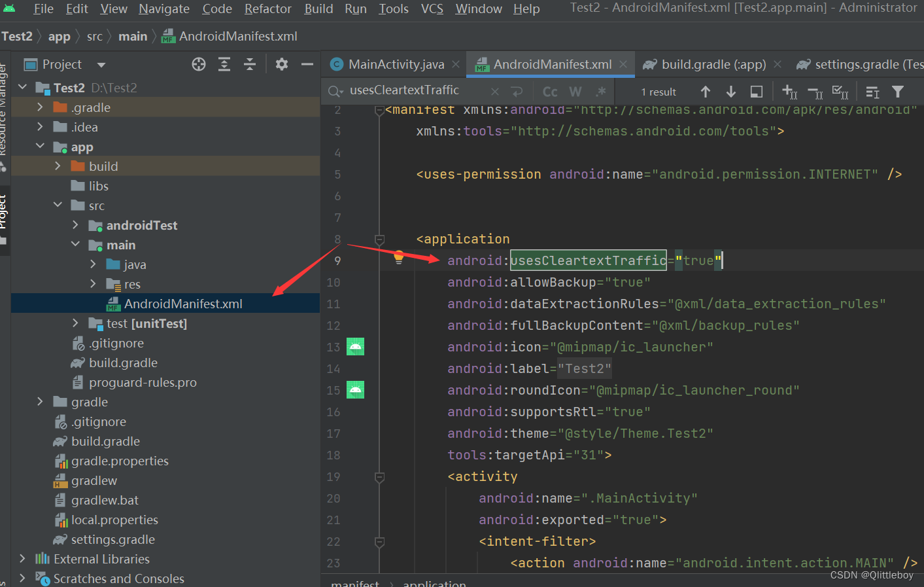Viewport: 924px width, 587px height.
Task: Collapse all folders in the Project tree
Action: click(248, 64)
